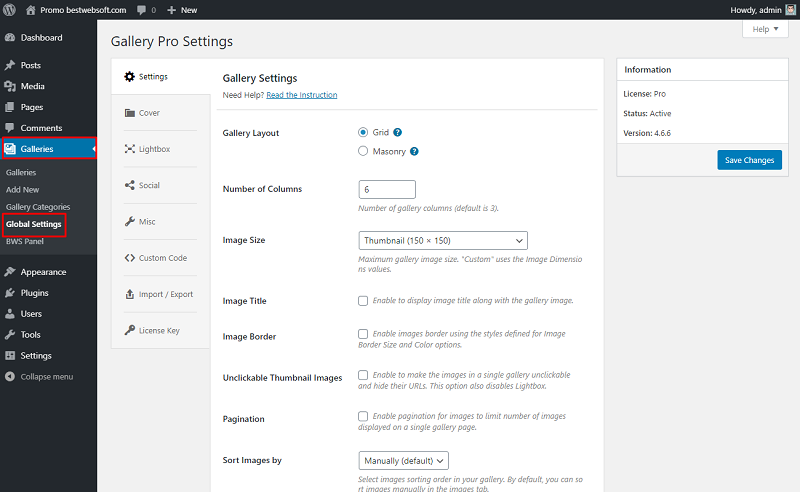Click the Save Changes button
The height and width of the screenshot is (492, 800).
pos(749,160)
